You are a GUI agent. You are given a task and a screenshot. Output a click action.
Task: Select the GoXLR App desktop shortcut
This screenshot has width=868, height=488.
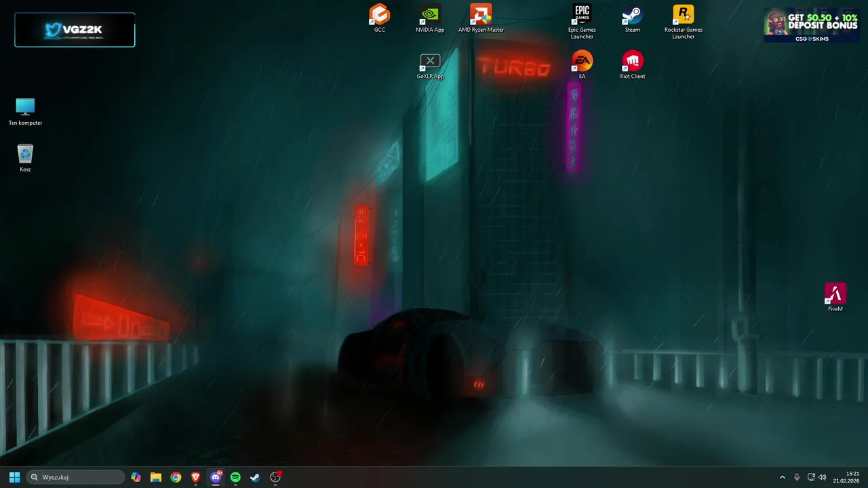coord(430,66)
